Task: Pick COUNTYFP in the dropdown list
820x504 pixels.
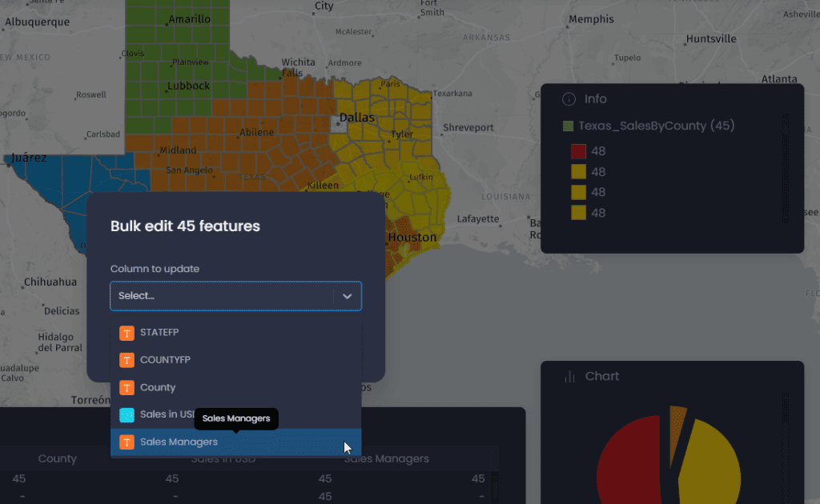Action: click(235, 360)
